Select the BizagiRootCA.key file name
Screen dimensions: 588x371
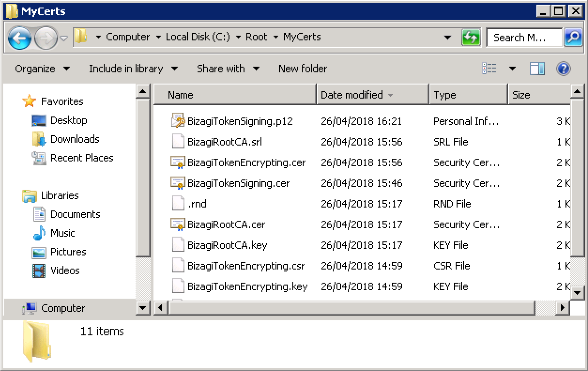tap(227, 245)
